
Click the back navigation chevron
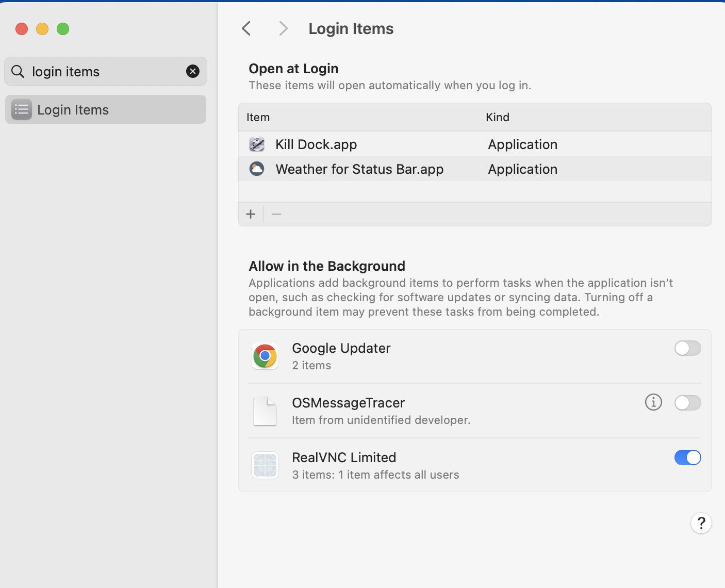click(x=246, y=28)
